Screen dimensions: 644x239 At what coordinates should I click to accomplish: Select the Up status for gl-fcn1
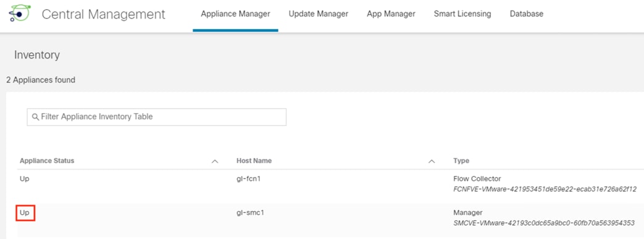click(24, 179)
